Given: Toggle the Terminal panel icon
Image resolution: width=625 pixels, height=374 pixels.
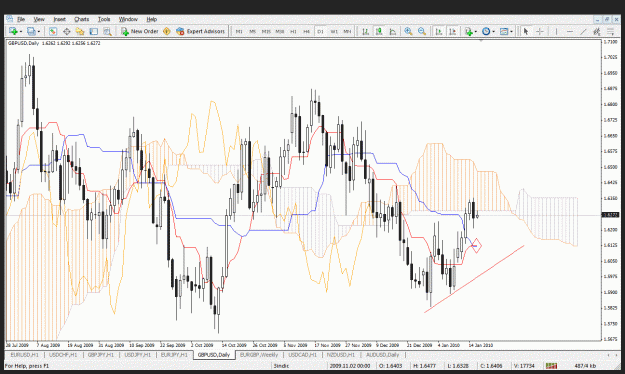Looking at the screenshot, I should (x=94, y=31).
